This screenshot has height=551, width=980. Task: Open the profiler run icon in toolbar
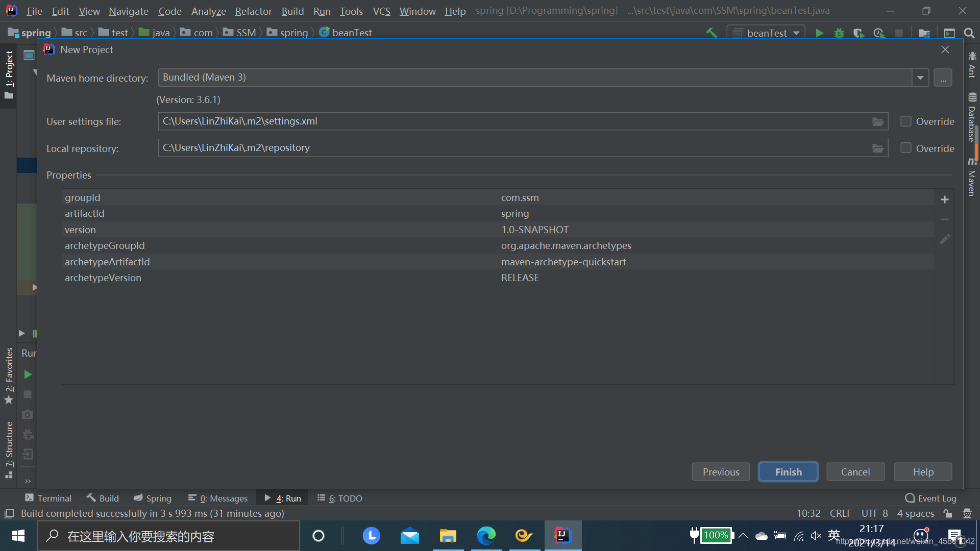pyautogui.click(x=878, y=33)
